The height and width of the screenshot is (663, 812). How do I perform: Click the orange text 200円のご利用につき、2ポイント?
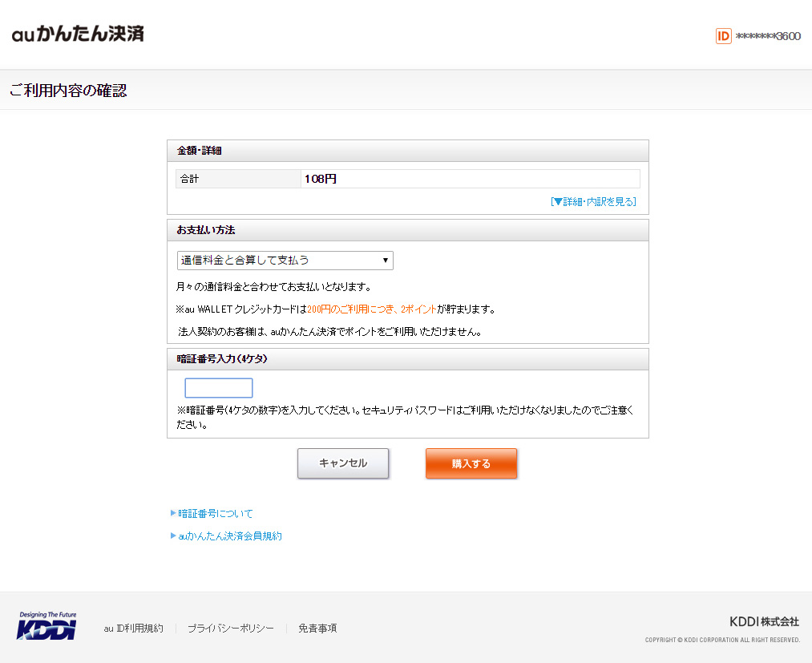point(372,309)
